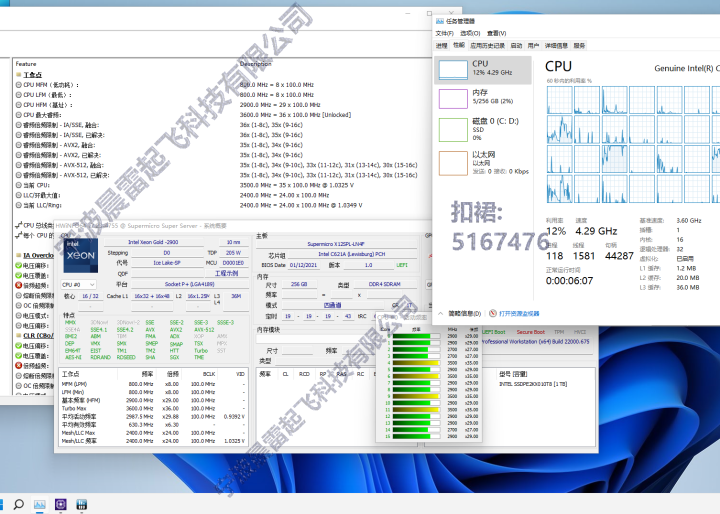This screenshot has width=720, height=514.
Task: Switch to the 应用历史记录 tab
Action: tap(487, 45)
